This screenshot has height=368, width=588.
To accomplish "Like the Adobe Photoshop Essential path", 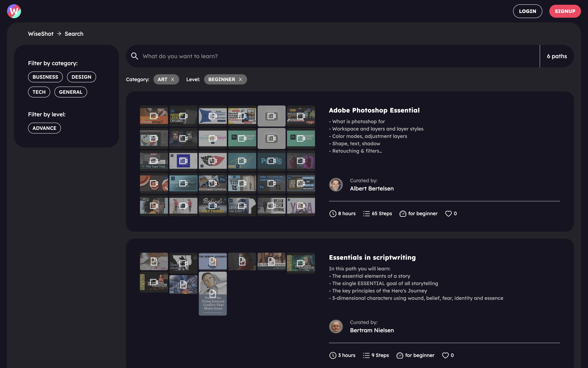I will pyautogui.click(x=448, y=213).
